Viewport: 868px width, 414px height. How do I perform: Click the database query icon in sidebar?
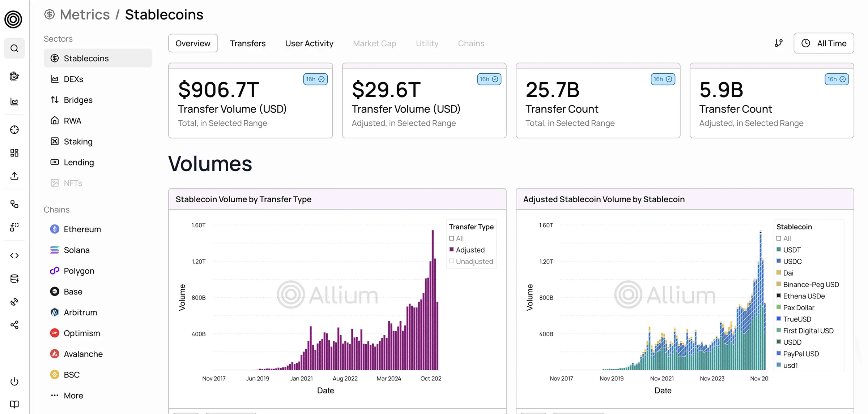tap(14, 278)
